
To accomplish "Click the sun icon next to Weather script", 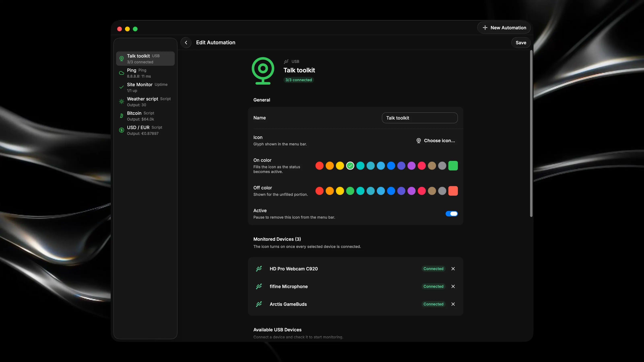I will pos(122,101).
